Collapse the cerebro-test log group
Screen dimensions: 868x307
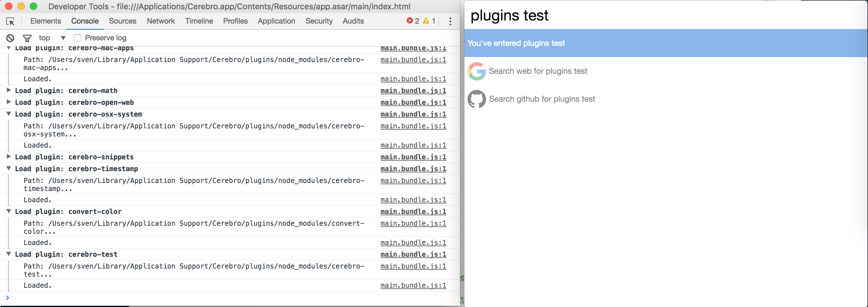(x=9, y=254)
